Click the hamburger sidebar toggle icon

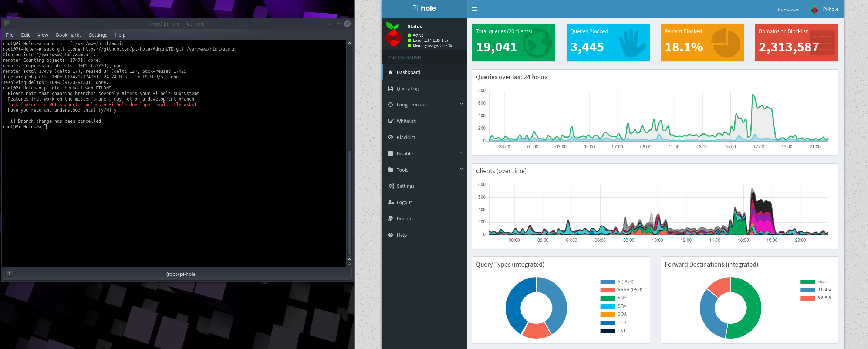click(x=474, y=9)
